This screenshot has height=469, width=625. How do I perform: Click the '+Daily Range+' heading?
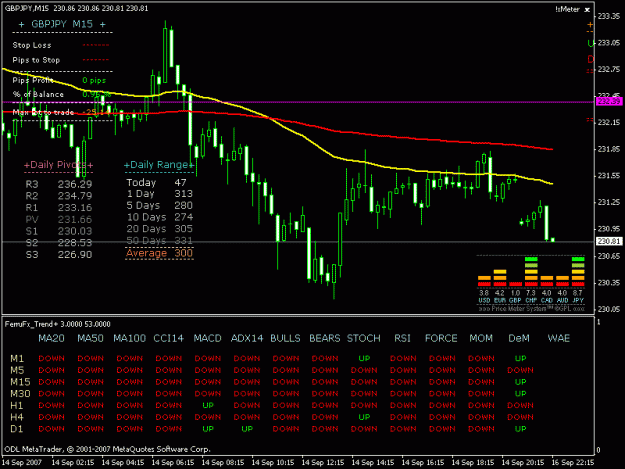[159, 165]
